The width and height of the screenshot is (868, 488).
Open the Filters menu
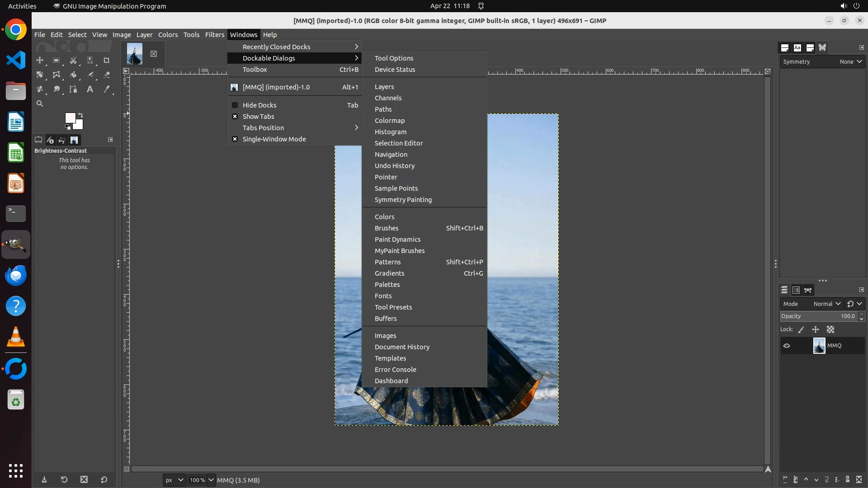tap(214, 35)
